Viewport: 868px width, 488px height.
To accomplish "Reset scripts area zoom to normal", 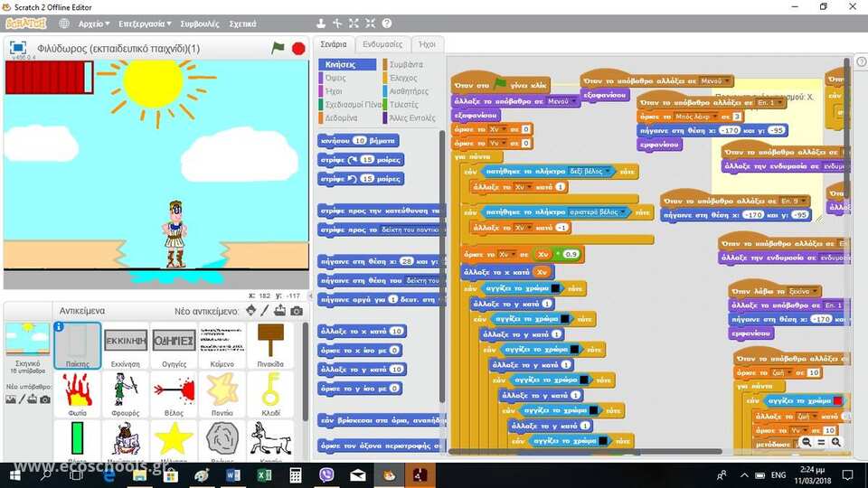I will tap(821, 442).
